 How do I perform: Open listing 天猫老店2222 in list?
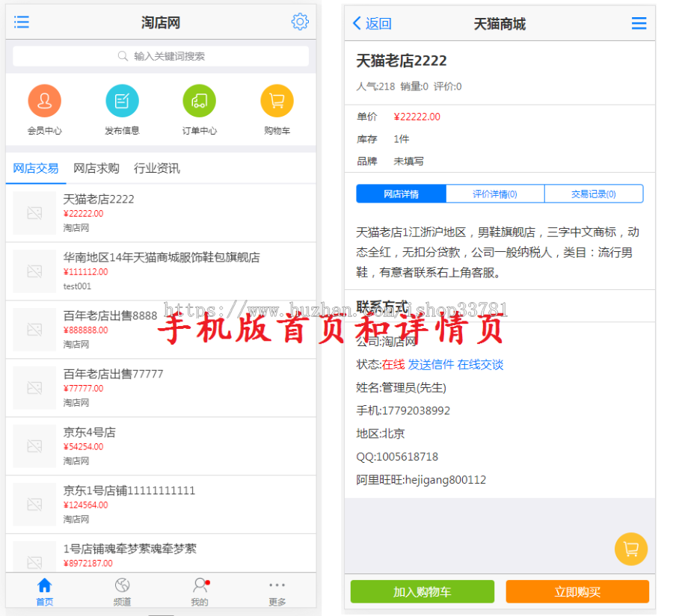(161, 213)
